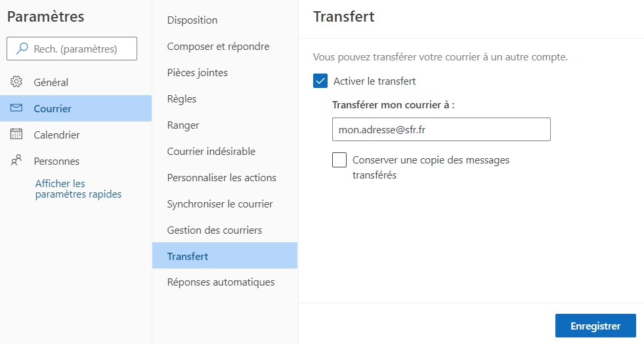Viewport: 644px width, 344px height.
Task: Open the Disposition settings
Action: coord(192,20)
